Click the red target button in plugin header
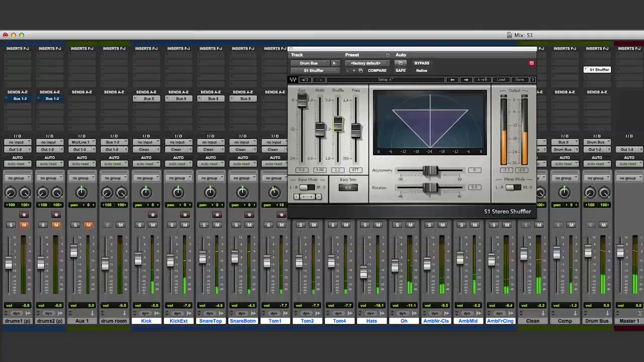 coord(531,63)
